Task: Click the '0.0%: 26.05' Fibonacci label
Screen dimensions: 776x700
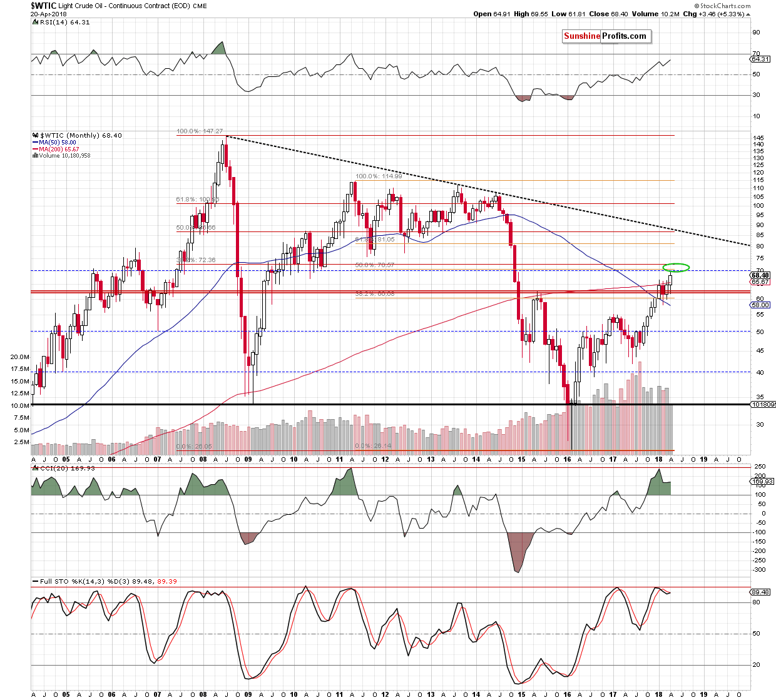Action: tap(194, 447)
